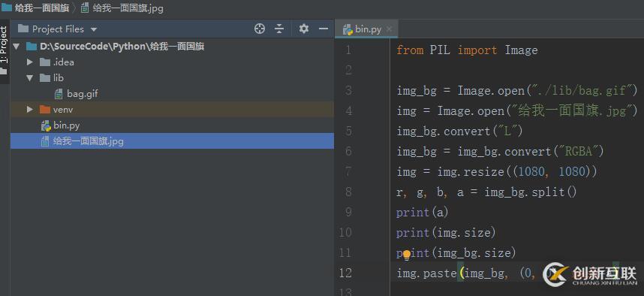Click 给我一面国旗 folder breadcrumb
This screenshot has height=296, width=644.
coord(42,8)
